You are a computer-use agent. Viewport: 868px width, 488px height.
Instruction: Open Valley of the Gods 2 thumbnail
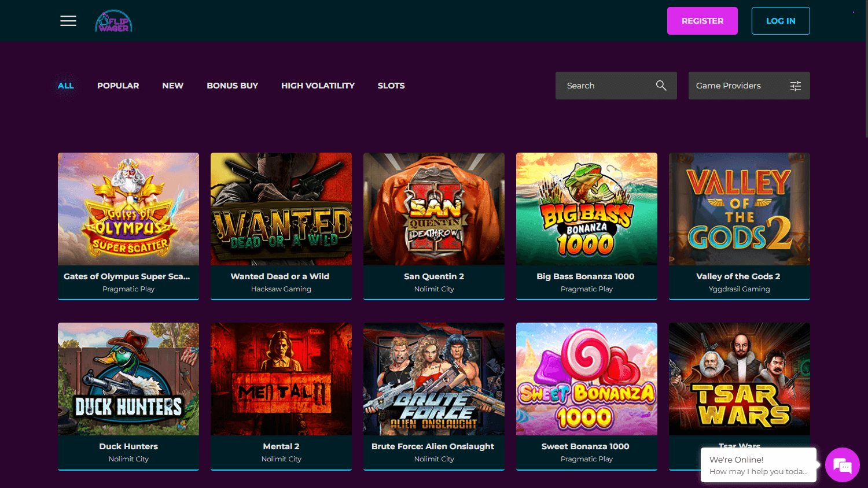[740, 209]
